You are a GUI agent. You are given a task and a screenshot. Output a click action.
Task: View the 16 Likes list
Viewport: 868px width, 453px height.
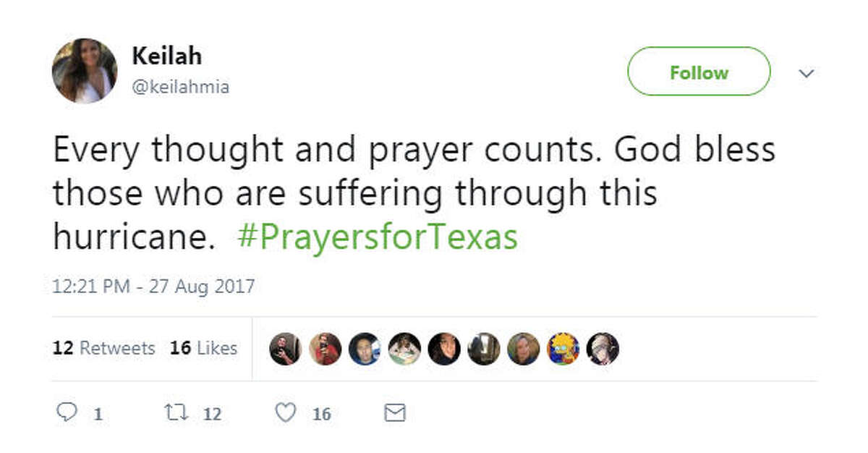(x=203, y=347)
